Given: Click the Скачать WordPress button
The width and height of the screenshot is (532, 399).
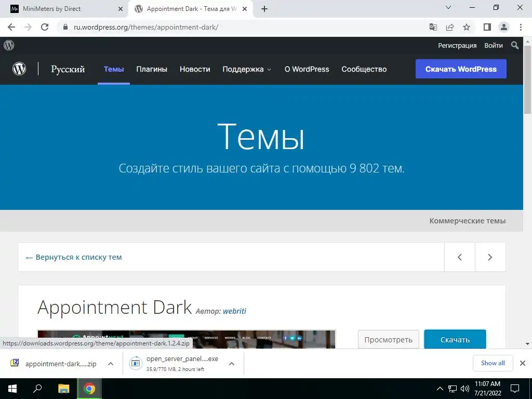Looking at the screenshot, I should (x=461, y=69).
